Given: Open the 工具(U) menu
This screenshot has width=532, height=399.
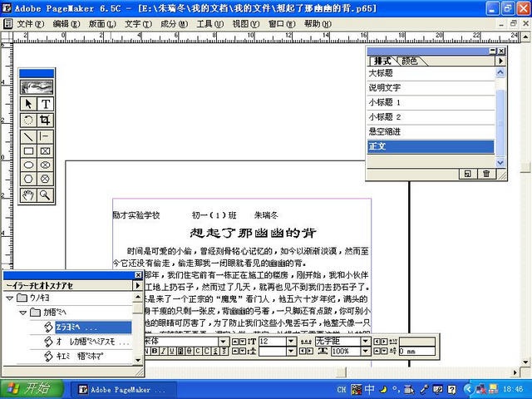Looking at the screenshot, I should point(210,24).
